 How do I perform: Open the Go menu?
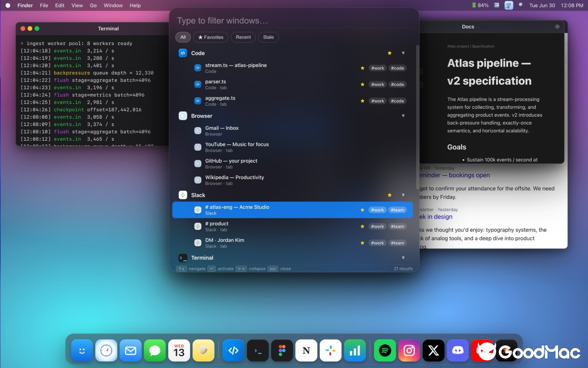coord(93,6)
